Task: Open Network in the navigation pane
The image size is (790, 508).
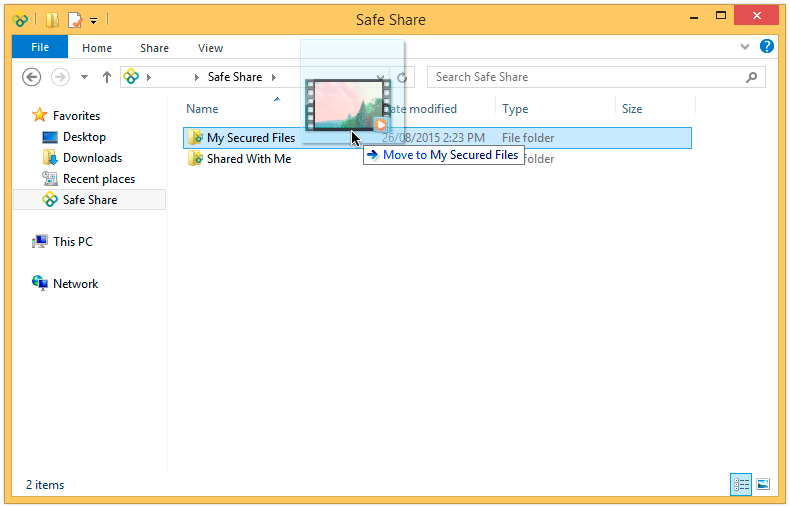Action: tap(76, 284)
